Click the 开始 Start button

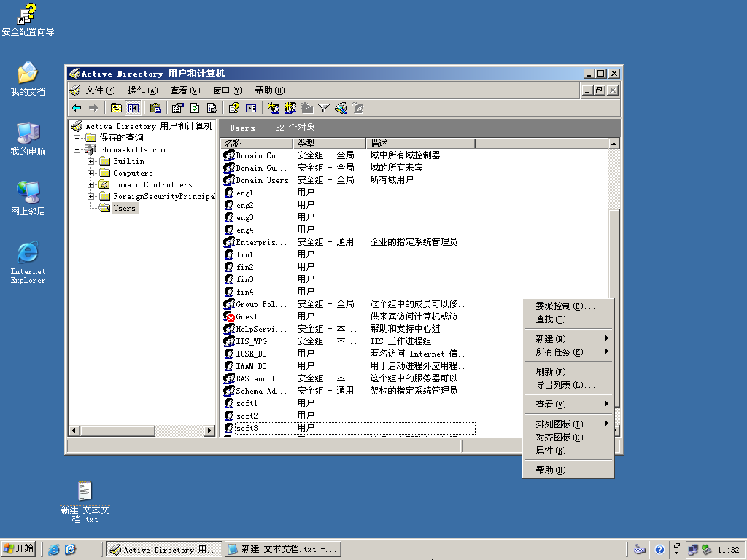pos(19,549)
